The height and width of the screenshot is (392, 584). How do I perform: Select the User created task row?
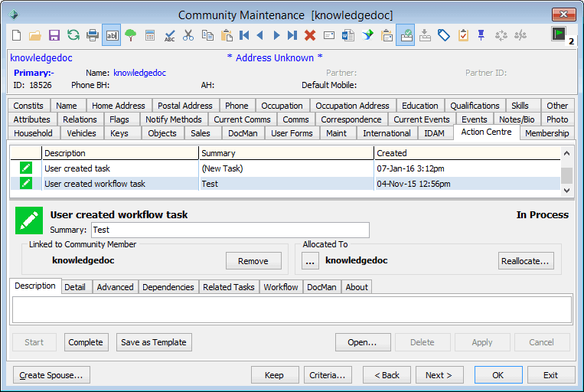click(x=285, y=168)
